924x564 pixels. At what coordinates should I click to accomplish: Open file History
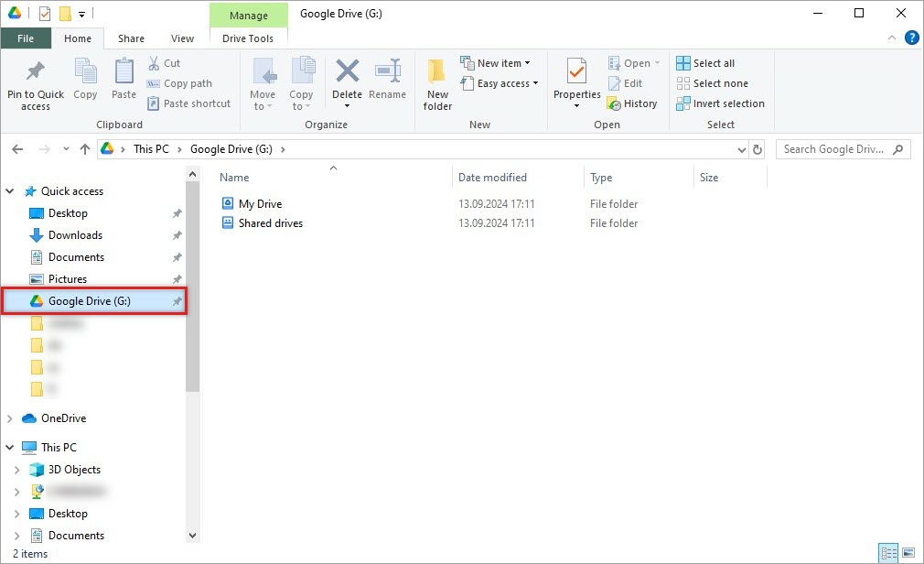tap(632, 103)
